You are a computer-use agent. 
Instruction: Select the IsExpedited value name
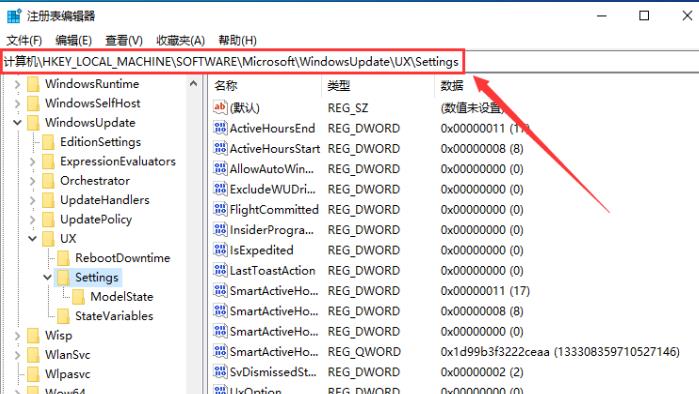click(x=261, y=250)
